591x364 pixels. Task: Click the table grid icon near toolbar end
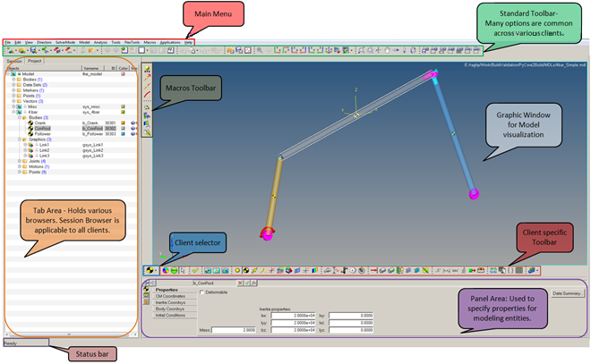tap(519, 270)
